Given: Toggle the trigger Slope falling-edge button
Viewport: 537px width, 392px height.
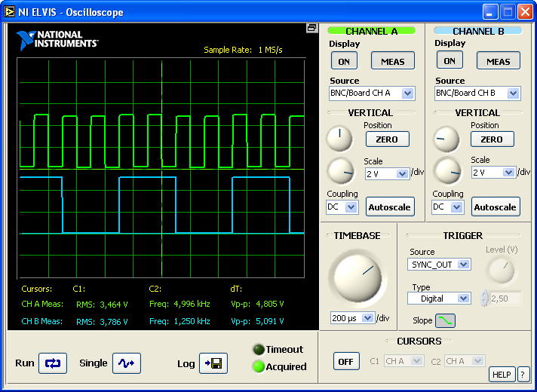Looking at the screenshot, I should tap(445, 321).
